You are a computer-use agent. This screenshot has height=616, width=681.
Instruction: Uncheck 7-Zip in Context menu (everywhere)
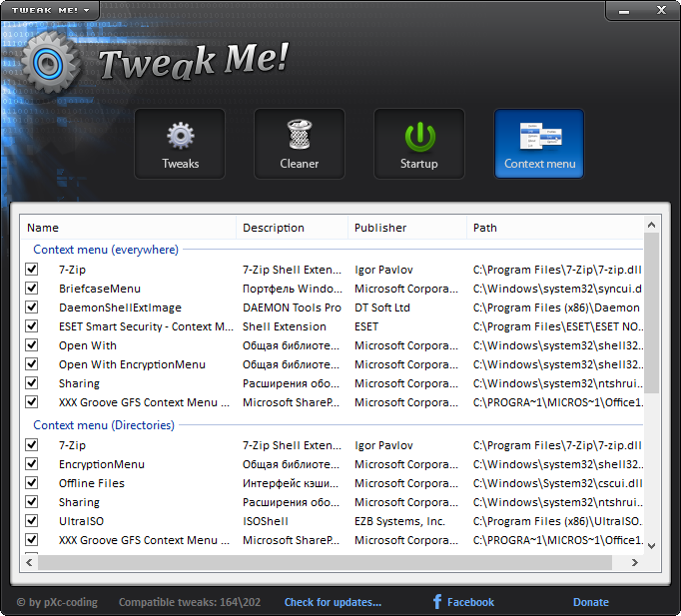point(31,270)
